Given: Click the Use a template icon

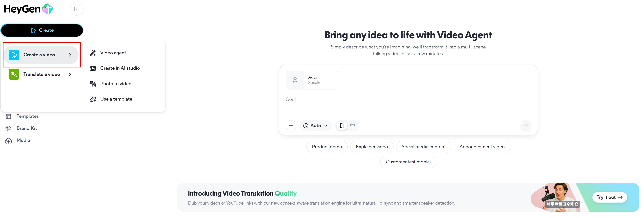Looking at the screenshot, I should pos(93,99).
